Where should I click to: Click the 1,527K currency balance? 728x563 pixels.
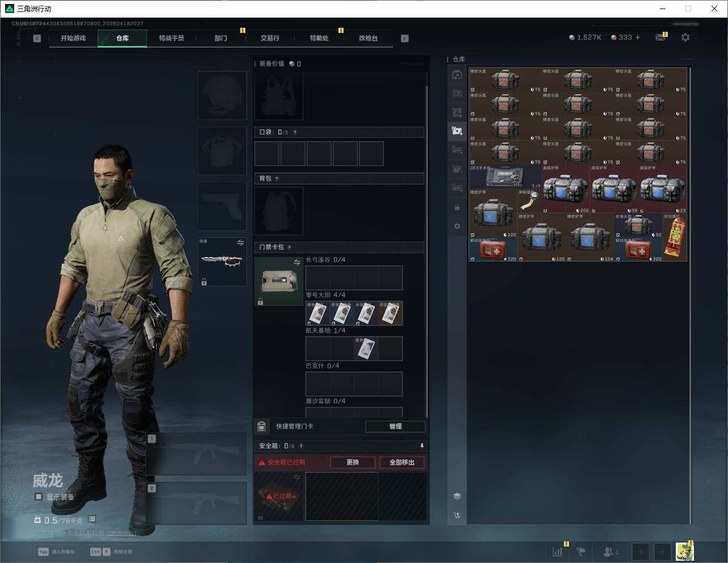(585, 37)
